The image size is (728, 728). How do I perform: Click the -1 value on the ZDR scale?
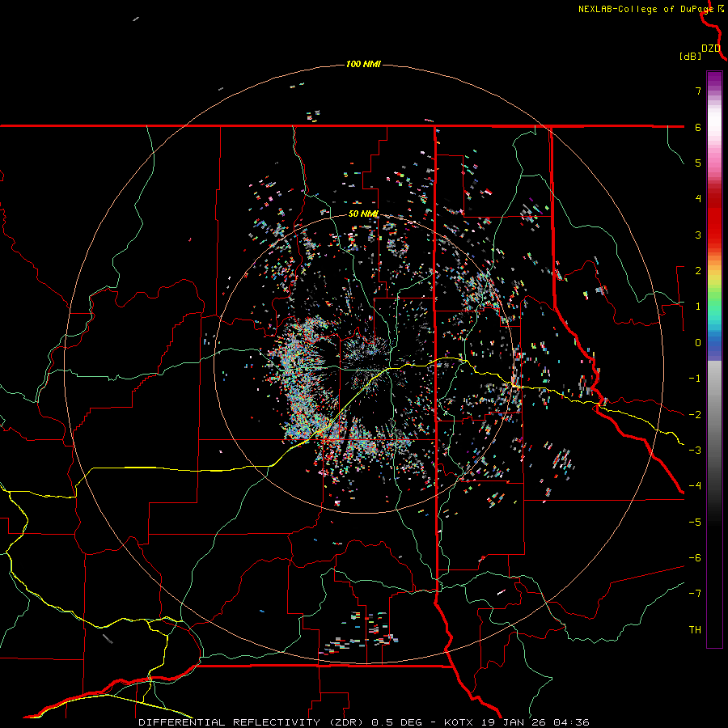pos(695,379)
